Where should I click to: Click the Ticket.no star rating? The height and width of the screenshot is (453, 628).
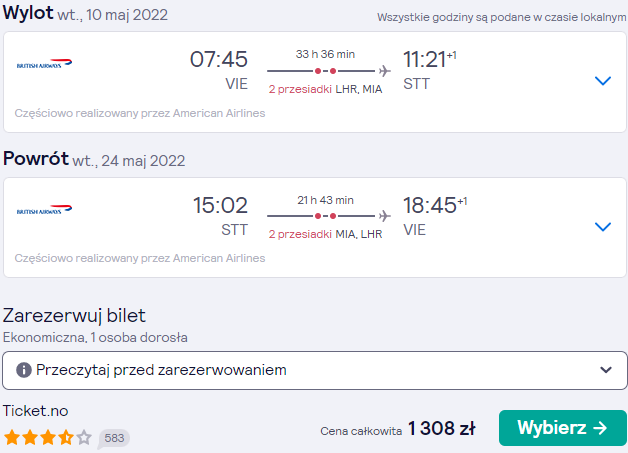pos(48,437)
